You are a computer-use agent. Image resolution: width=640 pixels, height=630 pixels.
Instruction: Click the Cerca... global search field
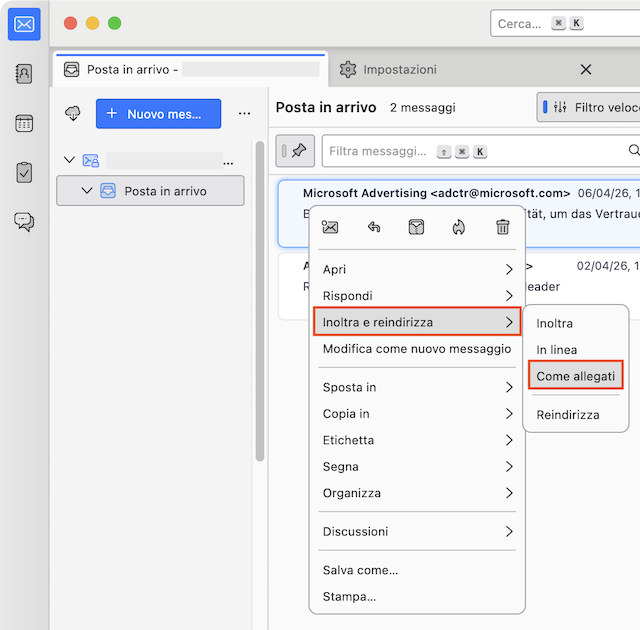point(565,24)
